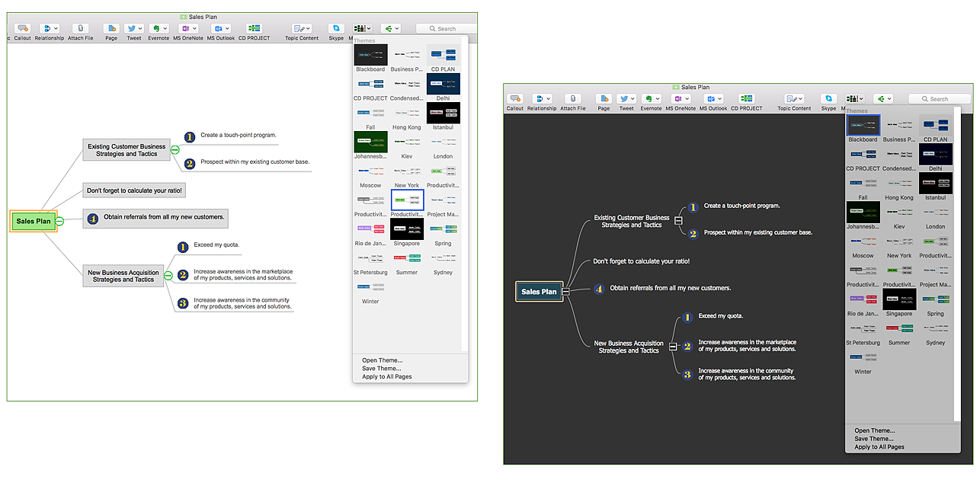Click Attach File icon in left window
The height and width of the screenshot is (483, 980).
[x=81, y=29]
